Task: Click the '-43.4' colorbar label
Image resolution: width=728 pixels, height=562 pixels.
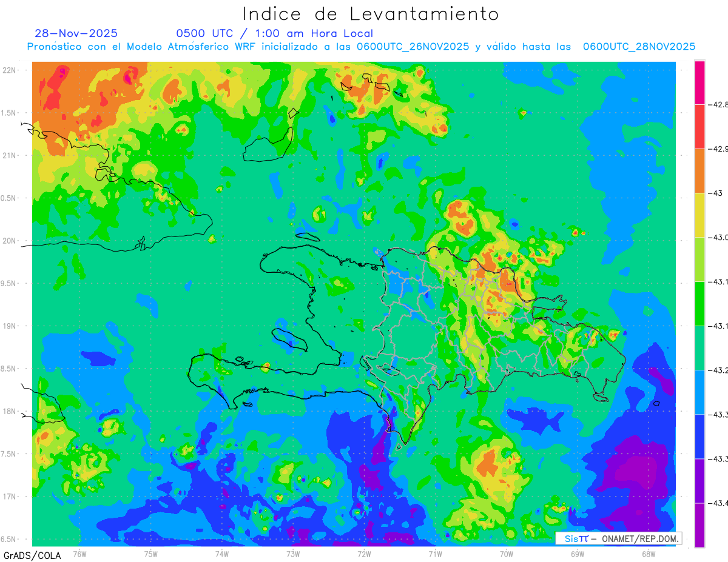Action: point(720,503)
